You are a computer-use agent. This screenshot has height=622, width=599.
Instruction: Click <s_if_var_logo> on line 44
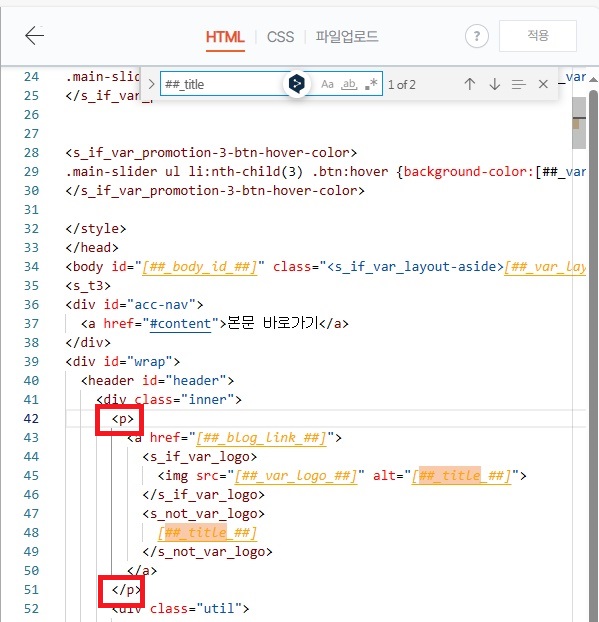[200, 457]
